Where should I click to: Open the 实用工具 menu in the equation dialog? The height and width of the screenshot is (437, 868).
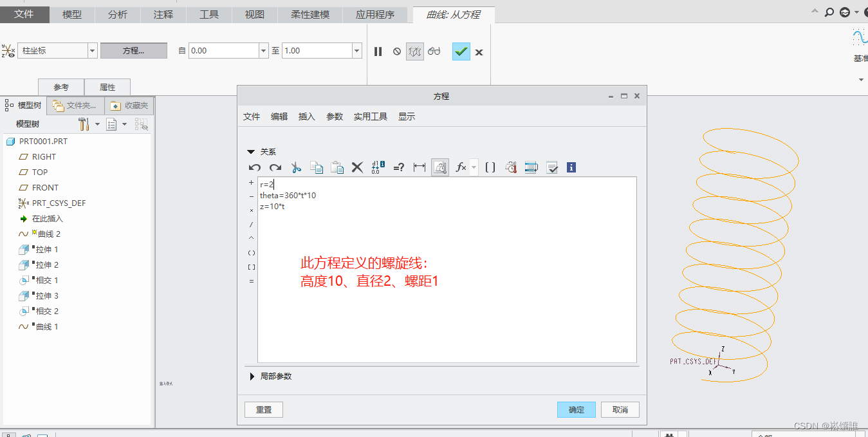[x=370, y=116]
